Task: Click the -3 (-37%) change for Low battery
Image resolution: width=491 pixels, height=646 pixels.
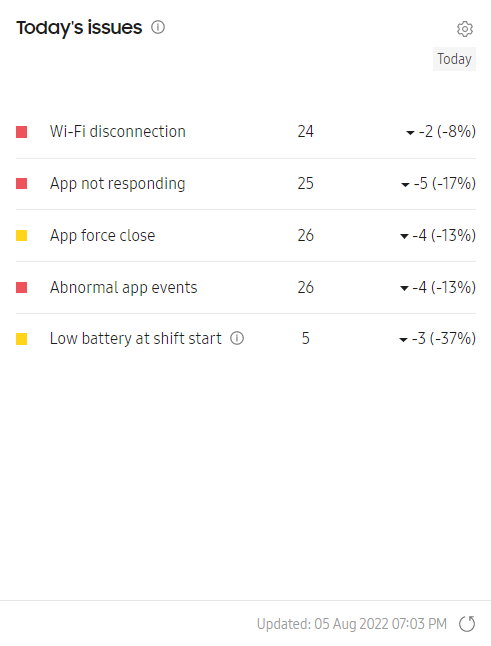Action: pos(444,338)
